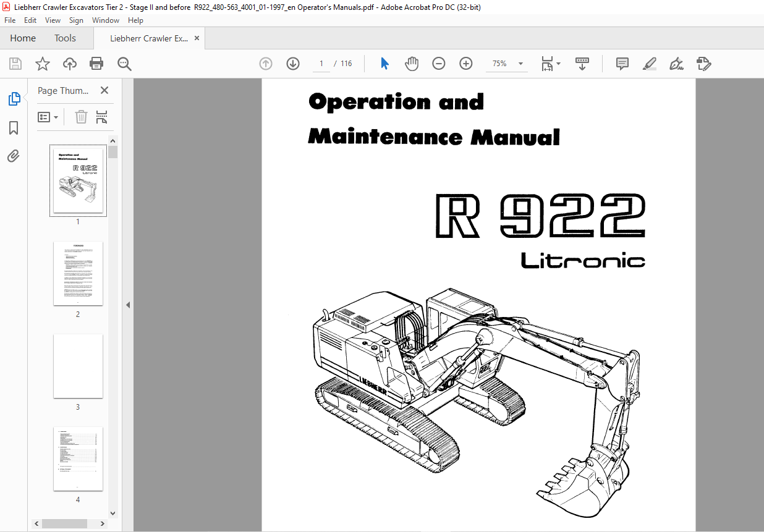This screenshot has height=532, width=764.
Task: Bookmark this file with the star icon
Action: click(x=42, y=64)
